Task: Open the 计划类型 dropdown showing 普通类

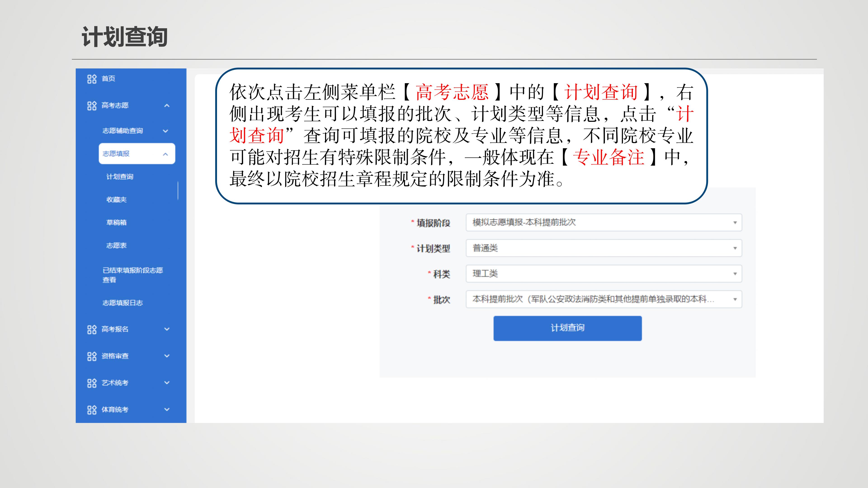Action: 604,248
